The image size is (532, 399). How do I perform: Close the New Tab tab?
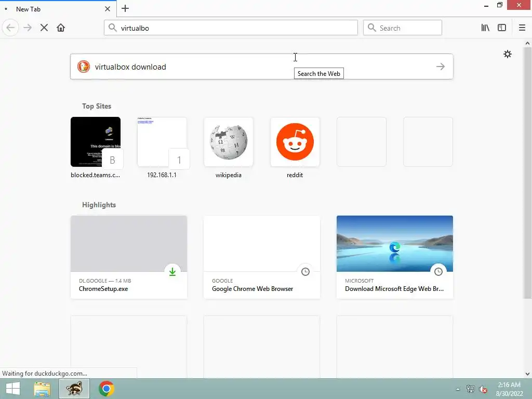tap(108, 9)
